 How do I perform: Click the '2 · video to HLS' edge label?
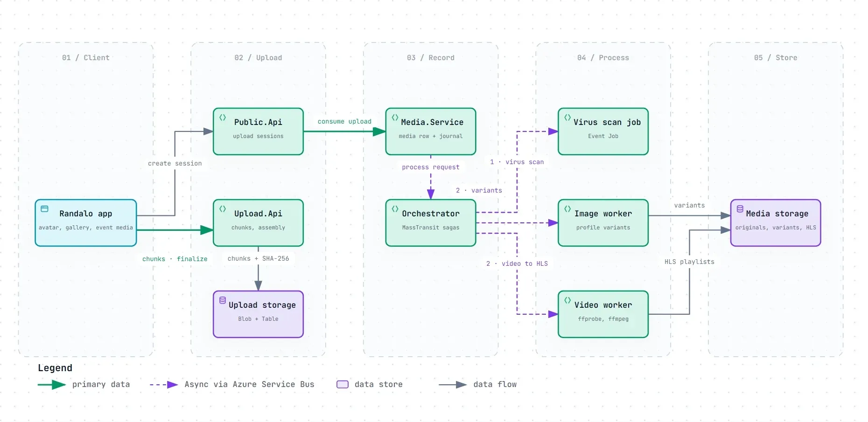coord(517,263)
